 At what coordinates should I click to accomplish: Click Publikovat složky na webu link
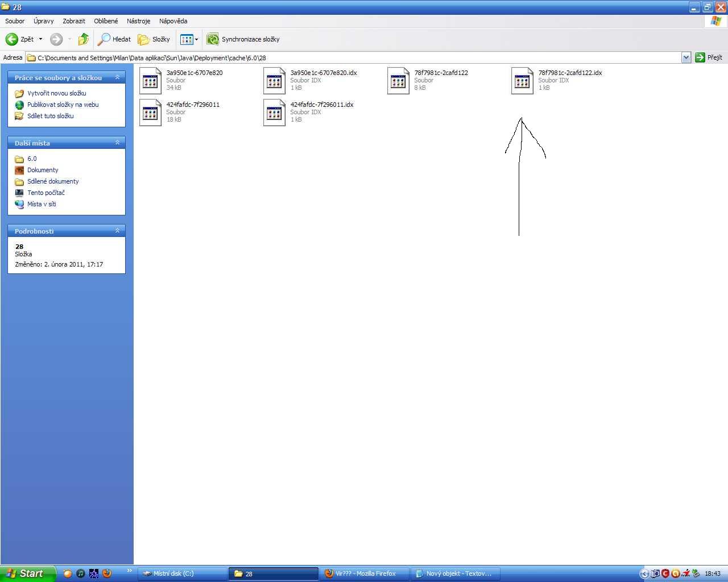click(x=63, y=105)
